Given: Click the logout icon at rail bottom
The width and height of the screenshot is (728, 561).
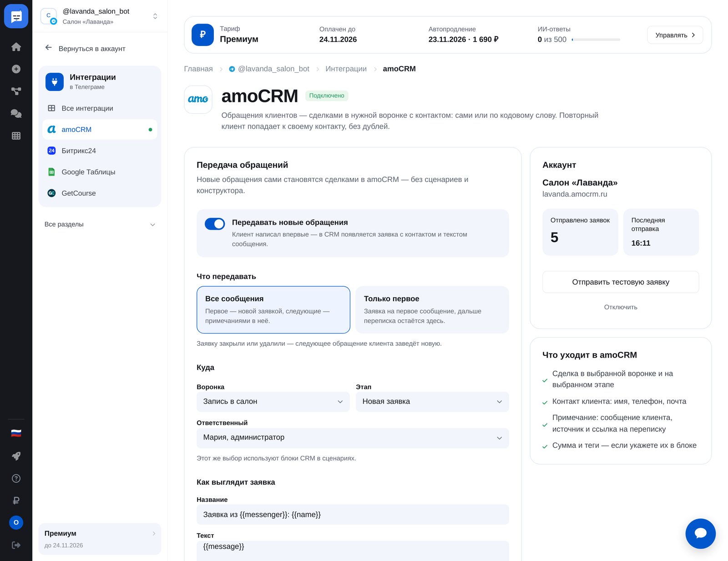Looking at the screenshot, I should click(16, 545).
